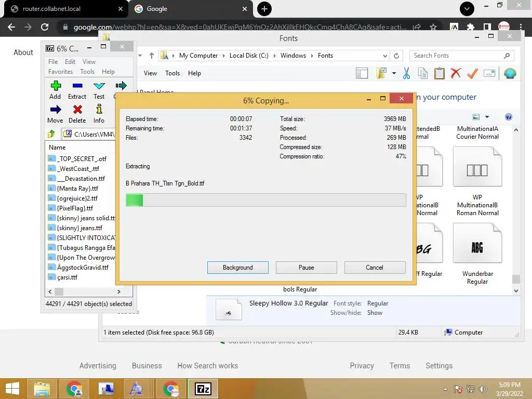Click the volume speaker tray icon
This screenshot has height=399, width=532.
point(483,389)
